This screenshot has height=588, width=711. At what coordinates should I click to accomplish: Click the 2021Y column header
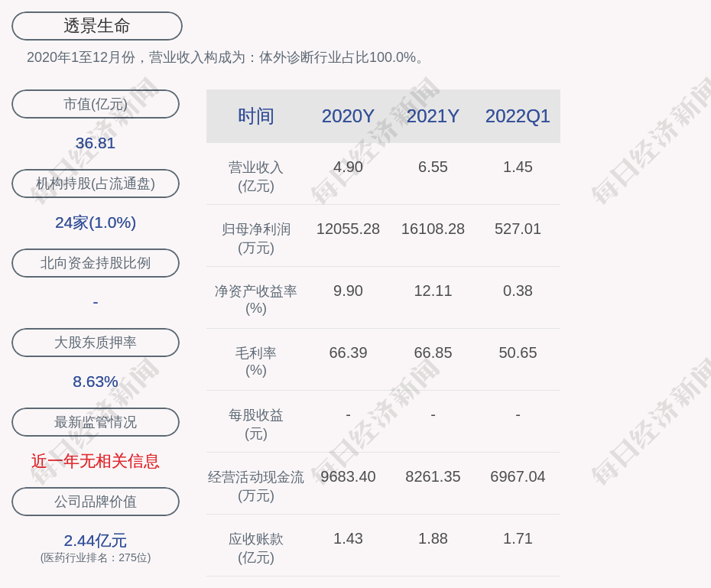point(433,116)
